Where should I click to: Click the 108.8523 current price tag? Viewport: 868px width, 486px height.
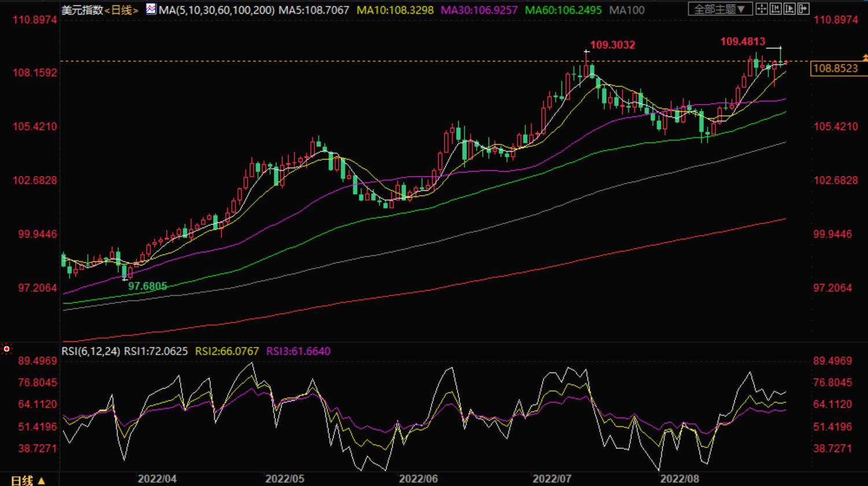835,68
